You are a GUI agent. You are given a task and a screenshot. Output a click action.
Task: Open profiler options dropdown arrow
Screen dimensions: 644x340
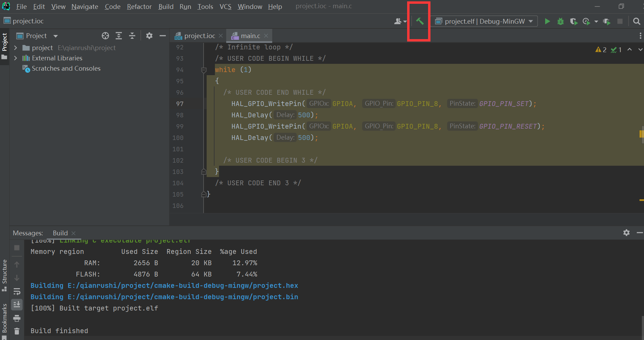pyautogui.click(x=596, y=21)
